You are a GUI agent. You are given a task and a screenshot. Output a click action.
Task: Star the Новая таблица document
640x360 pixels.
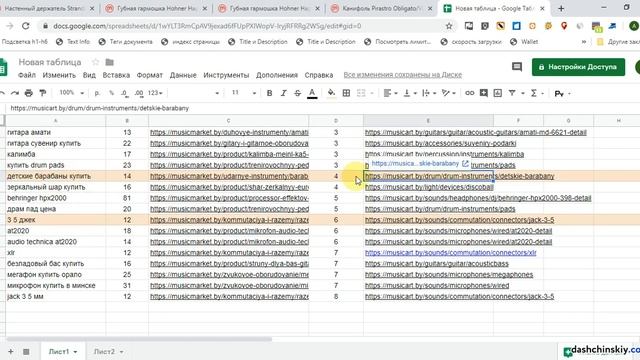coord(96,62)
